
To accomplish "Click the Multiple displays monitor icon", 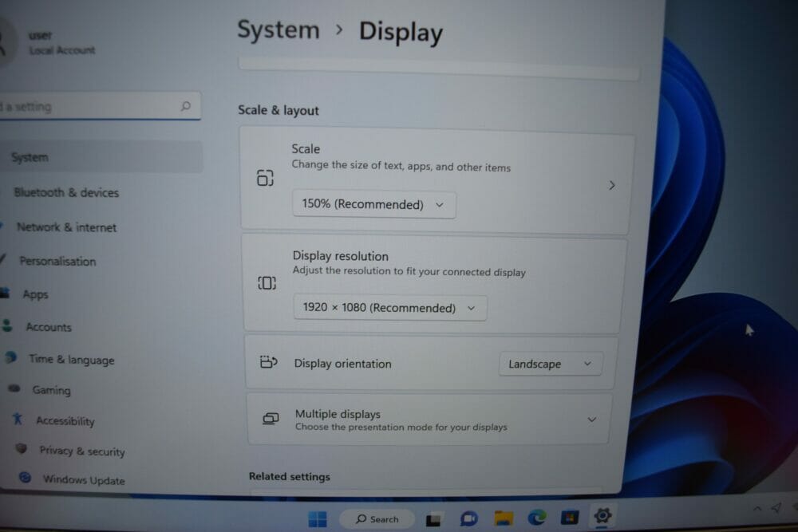I will pyautogui.click(x=271, y=418).
